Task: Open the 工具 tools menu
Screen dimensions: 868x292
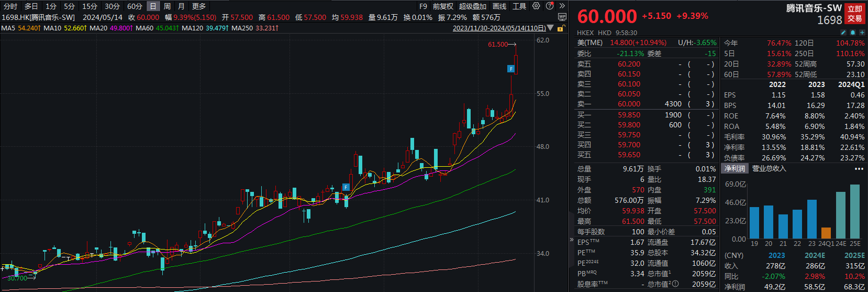Action: coord(519,6)
